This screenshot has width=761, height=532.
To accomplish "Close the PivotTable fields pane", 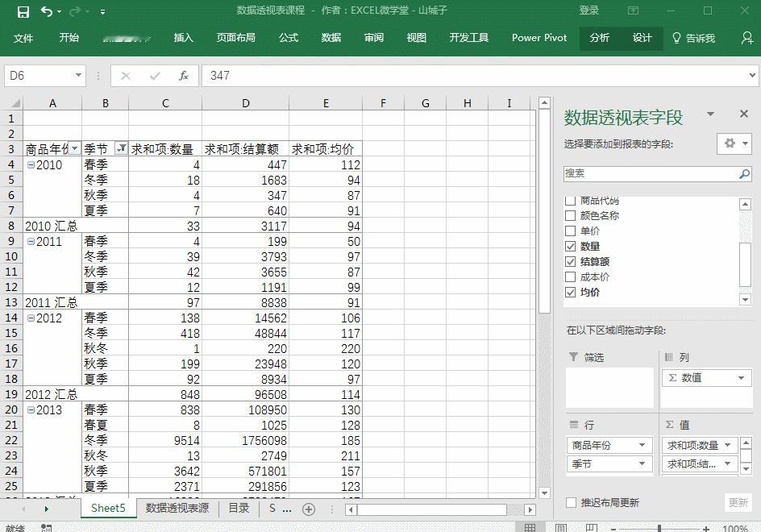I will [743, 114].
